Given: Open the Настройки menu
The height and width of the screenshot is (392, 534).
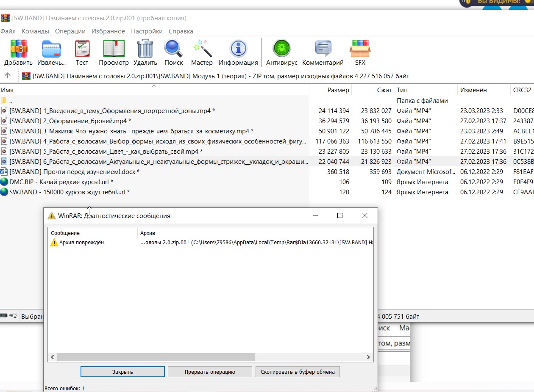Looking at the screenshot, I should [147, 31].
